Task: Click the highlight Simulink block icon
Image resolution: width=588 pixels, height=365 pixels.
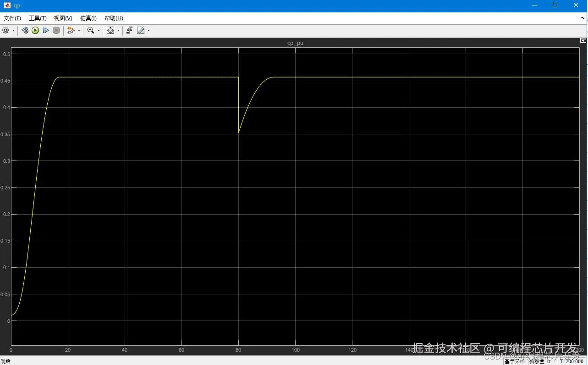Action: (x=71, y=30)
